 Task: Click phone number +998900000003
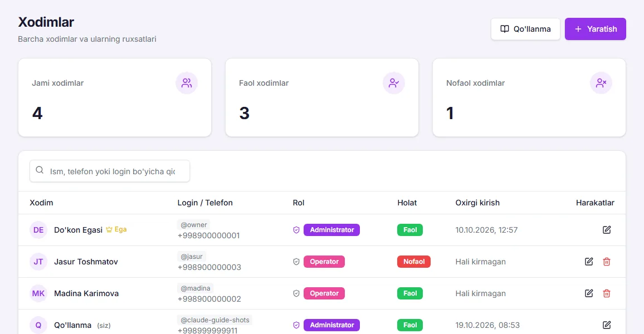(x=209, y=267)
